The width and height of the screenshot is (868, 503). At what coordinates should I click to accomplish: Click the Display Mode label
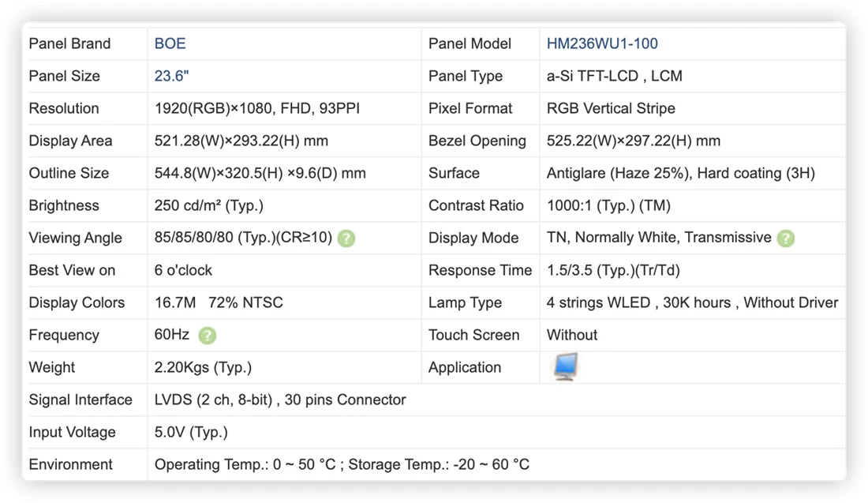coord(473,238)
